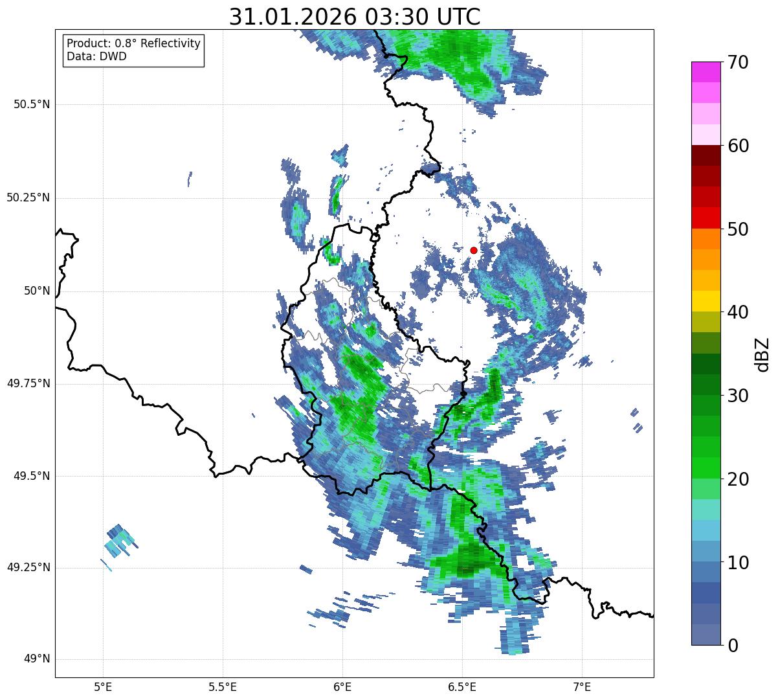Click the title "31.01.2026 03:30 UTC"

355,16
